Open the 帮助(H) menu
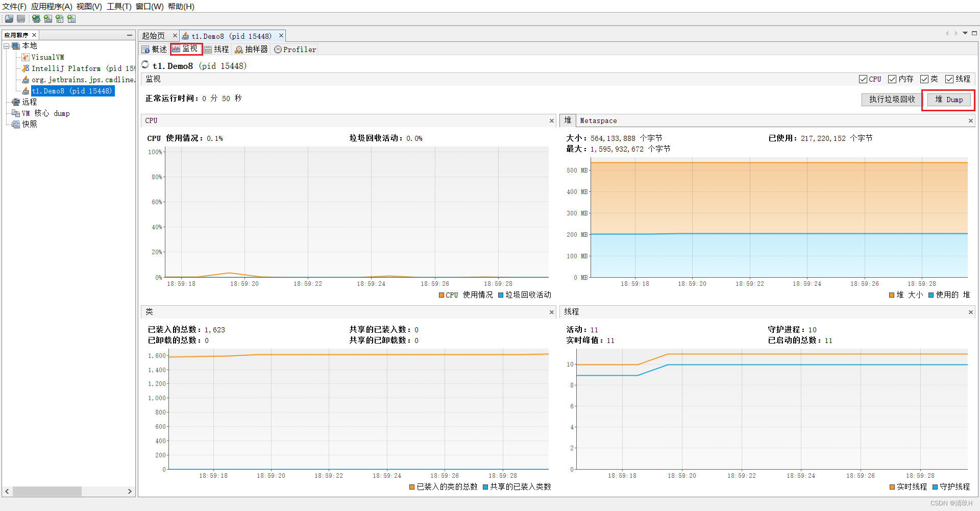The width and height of the screenshot is (980, 511). [x=181, y=7]
